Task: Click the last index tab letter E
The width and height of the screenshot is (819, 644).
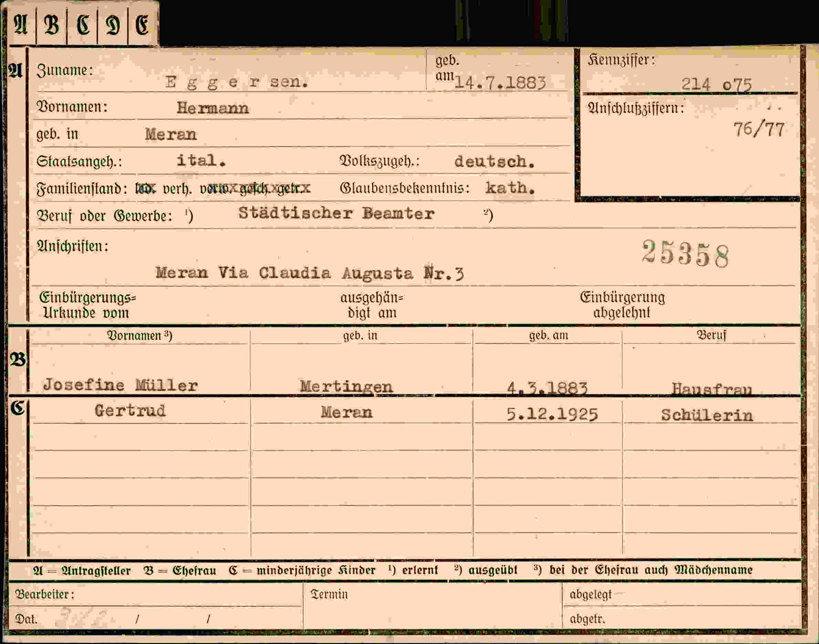Action: (x=143, y=25)
